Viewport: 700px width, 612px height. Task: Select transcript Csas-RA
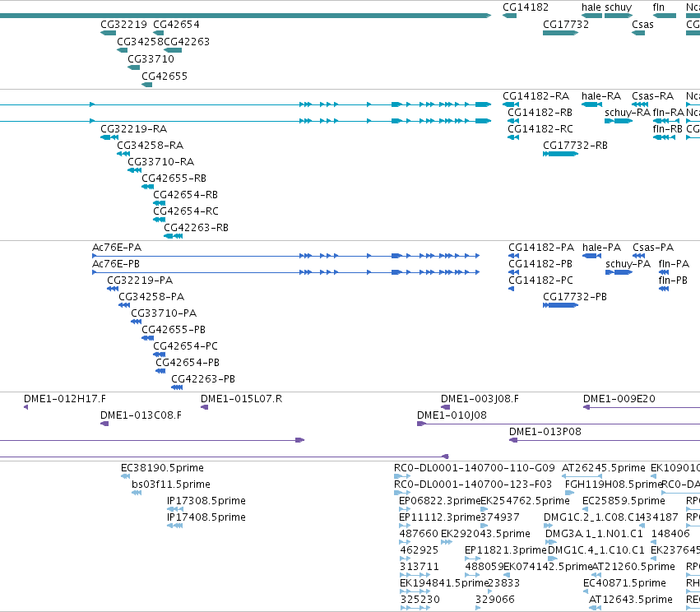tap(652, 96)
